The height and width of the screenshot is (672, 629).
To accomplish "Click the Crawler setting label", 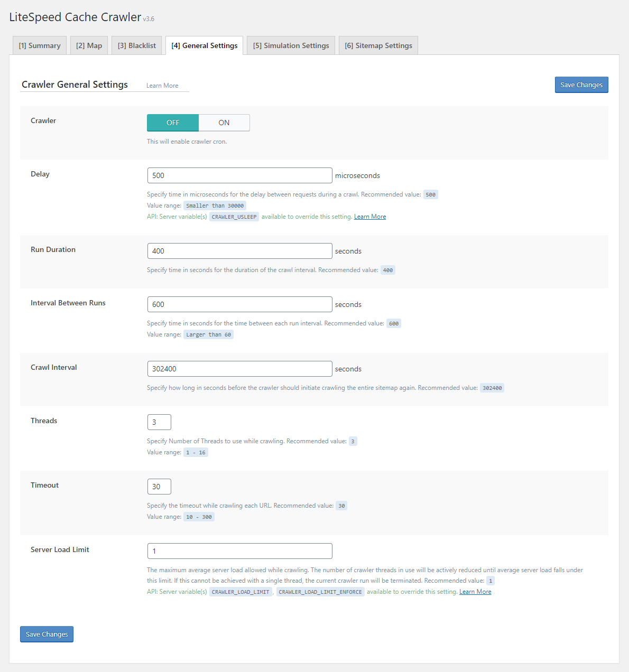I will (43, 120).
